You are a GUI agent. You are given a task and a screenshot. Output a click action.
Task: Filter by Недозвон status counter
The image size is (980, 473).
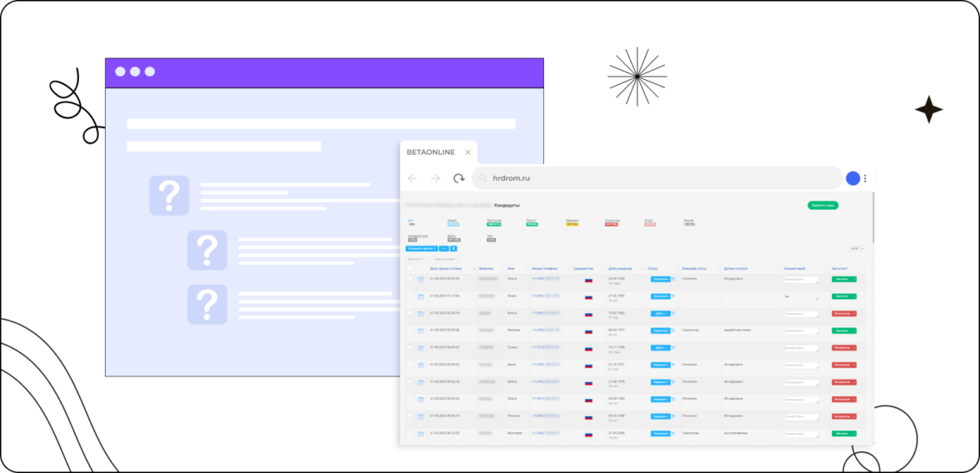pos(572,222)
